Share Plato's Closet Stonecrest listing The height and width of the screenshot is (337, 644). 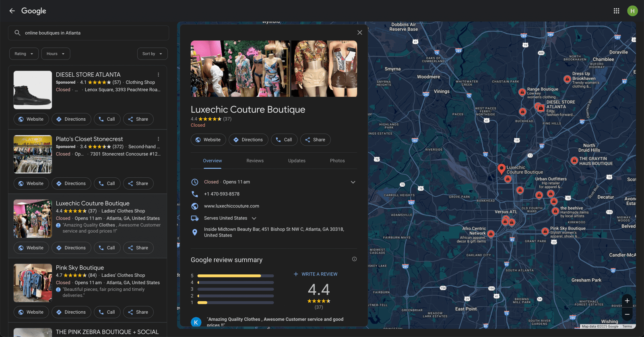point(138,184)
